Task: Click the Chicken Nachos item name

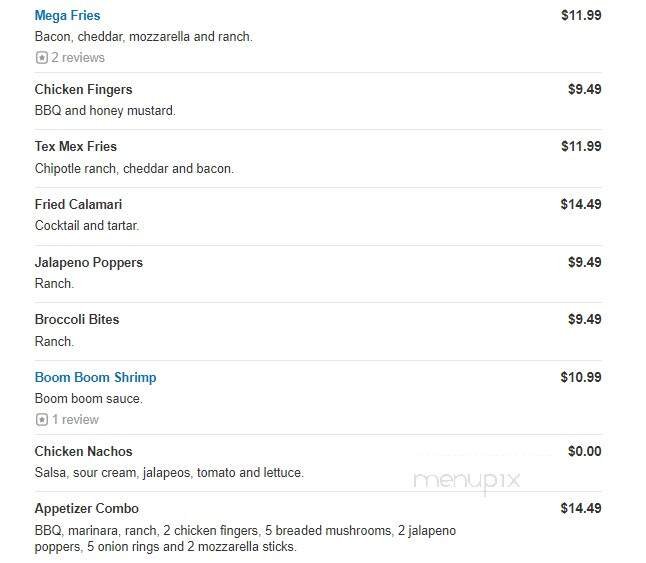Action: point(83,452)
